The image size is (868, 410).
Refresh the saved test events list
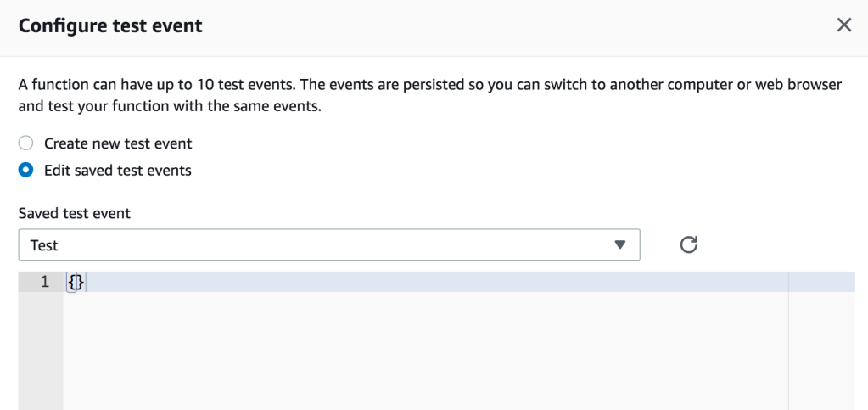689,245
